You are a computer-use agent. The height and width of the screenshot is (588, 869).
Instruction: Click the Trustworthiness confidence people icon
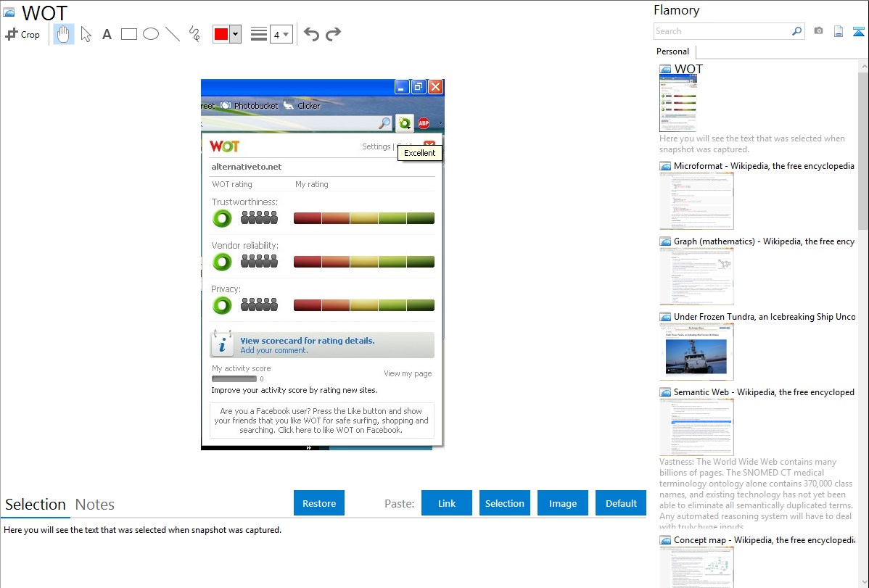[x=260, y=218]
